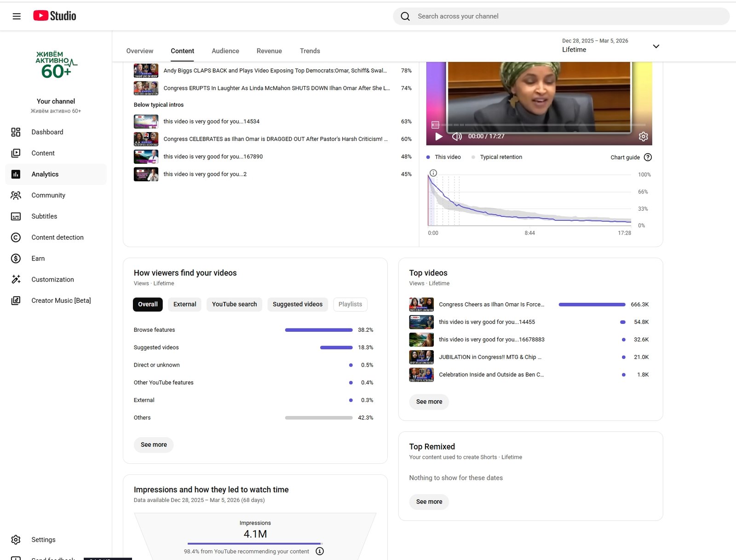The image size is (736, 560).
Task: Select the YouTube search filter chip
Action: [234, 304]
